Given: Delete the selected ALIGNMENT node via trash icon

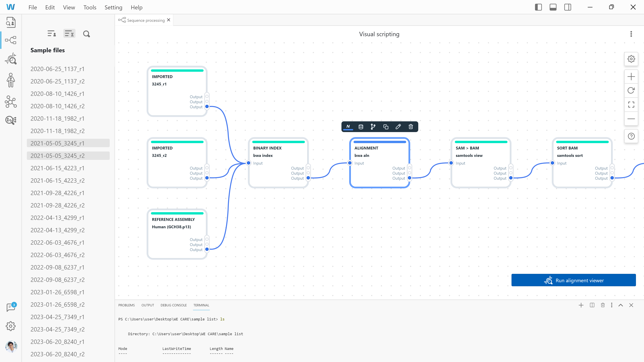Looking at the screenshot, I should [411, 127].
